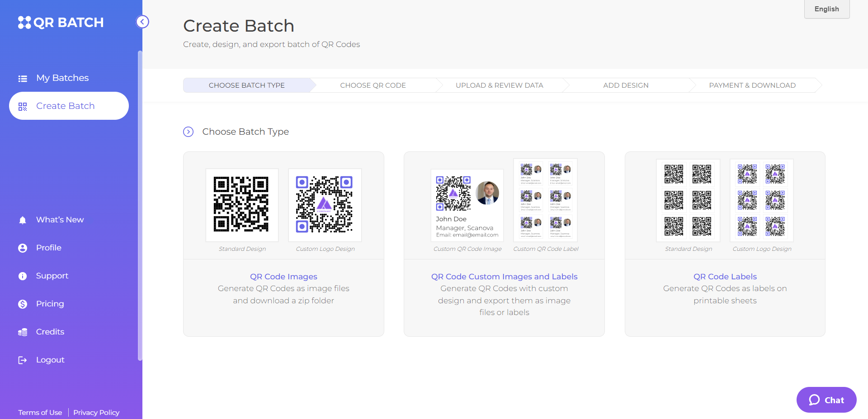868x419 pixels.
Task: Click the circle arrow beside Choose Batch Type
Action: pyautogui.click(x=188, y=132)
